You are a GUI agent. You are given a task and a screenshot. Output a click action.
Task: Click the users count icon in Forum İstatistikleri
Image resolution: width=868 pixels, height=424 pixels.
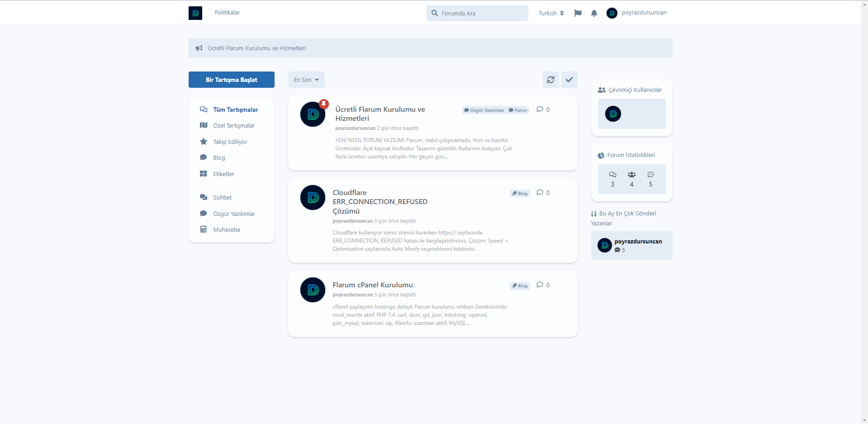click(631, 175)
